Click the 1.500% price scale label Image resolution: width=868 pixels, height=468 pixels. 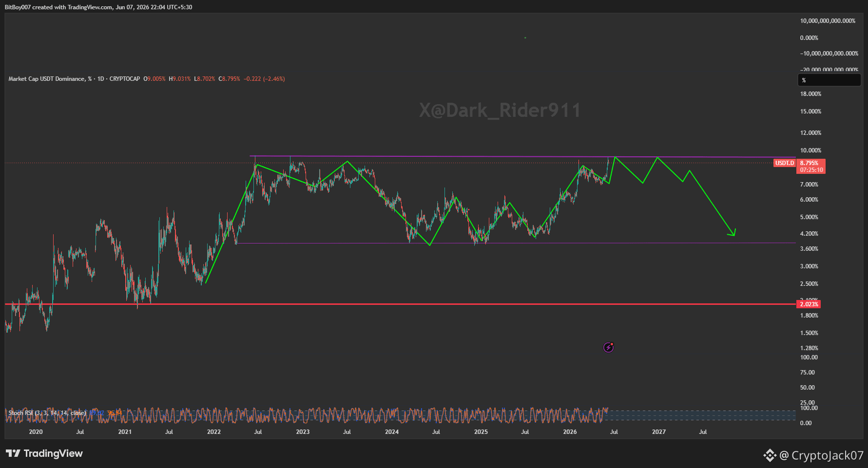click(x=810, y=333)
